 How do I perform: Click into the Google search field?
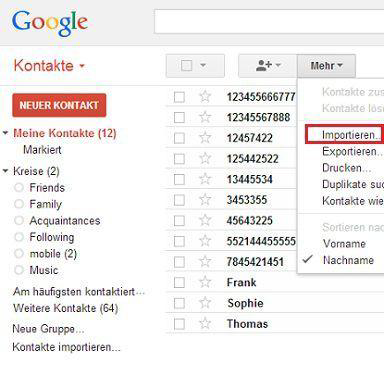269,22
